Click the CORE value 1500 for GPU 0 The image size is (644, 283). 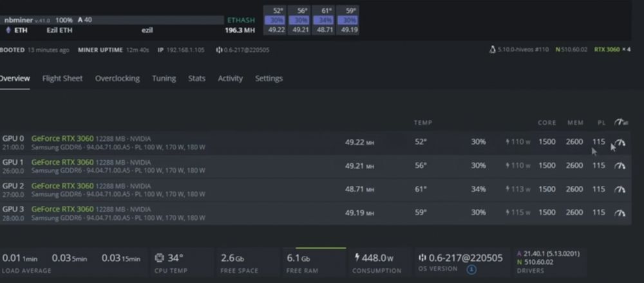click(x=547, y=142)
